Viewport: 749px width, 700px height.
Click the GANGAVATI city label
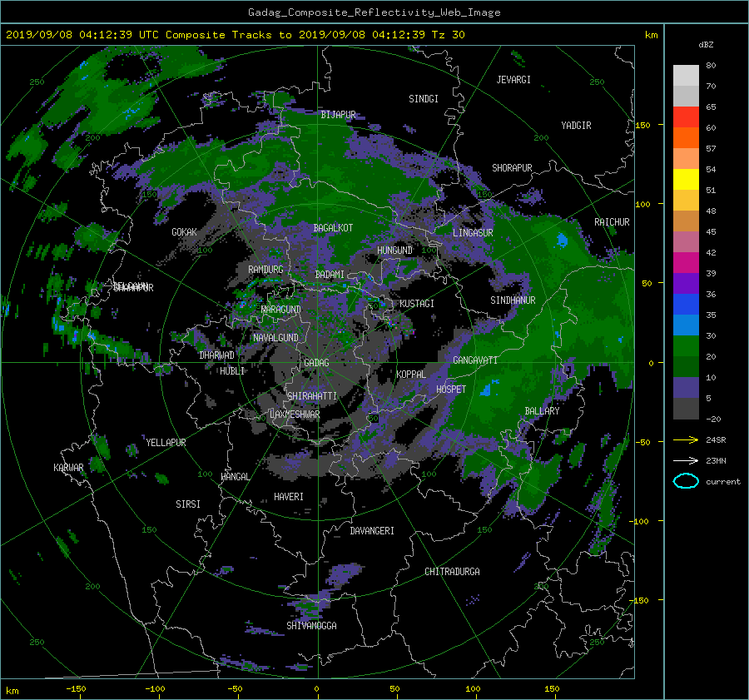tap(475, 360)
